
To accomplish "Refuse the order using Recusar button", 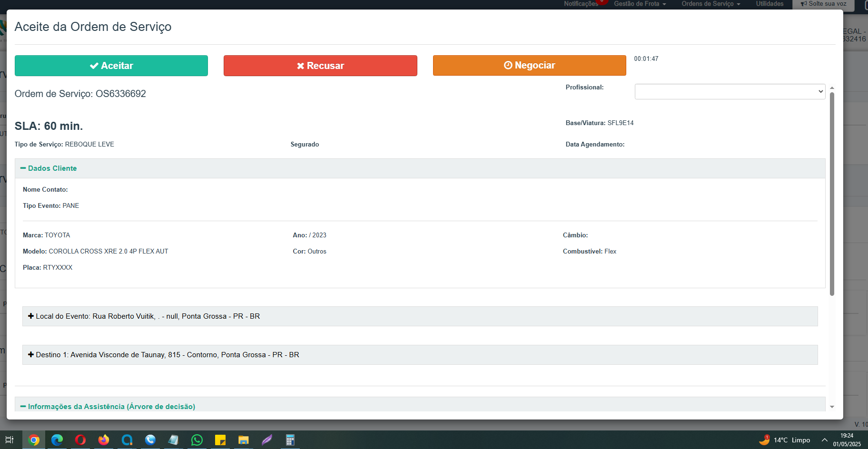I will click(x=320, y=66).
